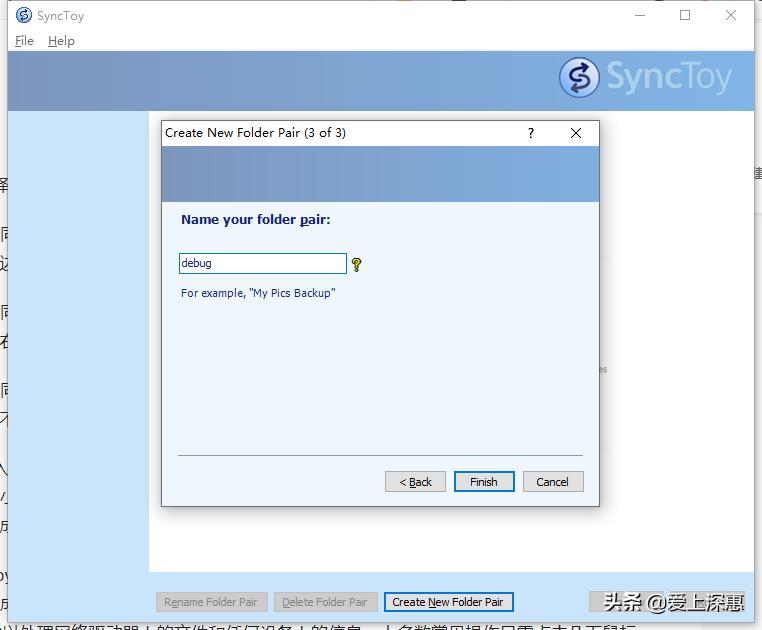This screenshot has height=630, width=762.
Task: Click the SyncToy icon in title bar
Action: pyautogui.click(x=24, y=16)
